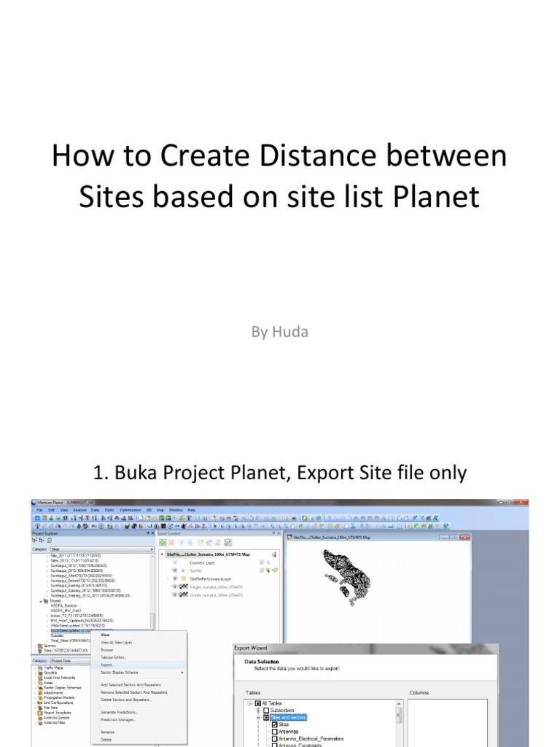This screenshot has width=560, height=747.
Task: Click the Shared folder icon
Action: point(46,601)
